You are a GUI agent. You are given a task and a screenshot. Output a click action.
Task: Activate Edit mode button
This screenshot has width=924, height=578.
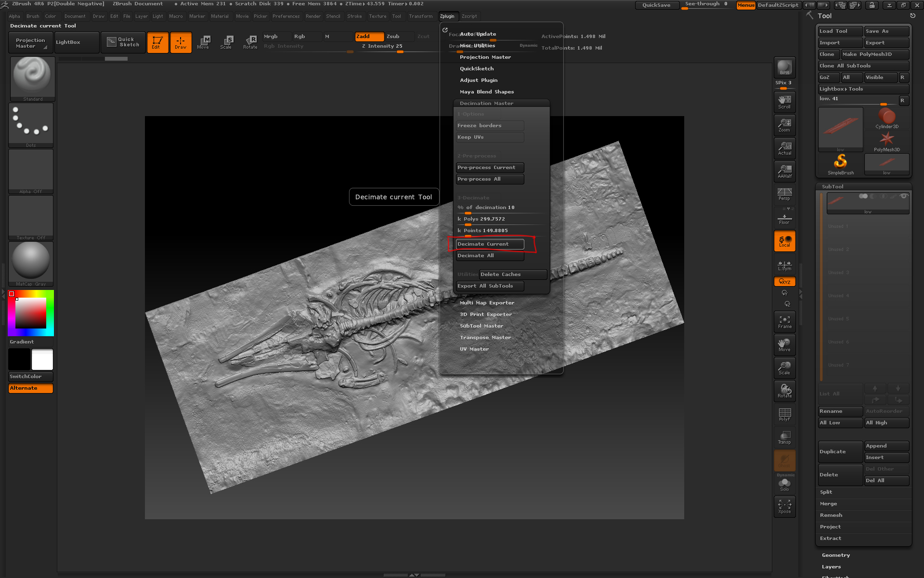tap(157, 42)
